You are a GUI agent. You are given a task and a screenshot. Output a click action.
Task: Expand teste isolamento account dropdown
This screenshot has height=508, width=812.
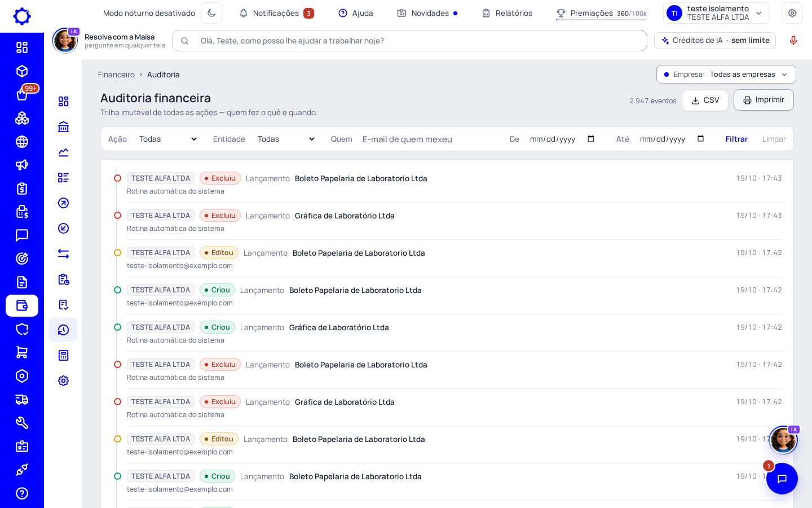point(716,13)
